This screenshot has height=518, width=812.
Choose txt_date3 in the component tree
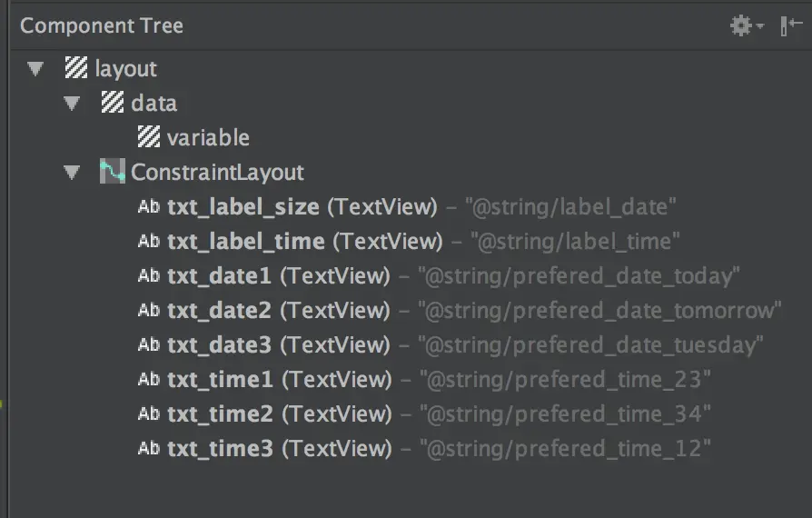(x=219, y=344)
